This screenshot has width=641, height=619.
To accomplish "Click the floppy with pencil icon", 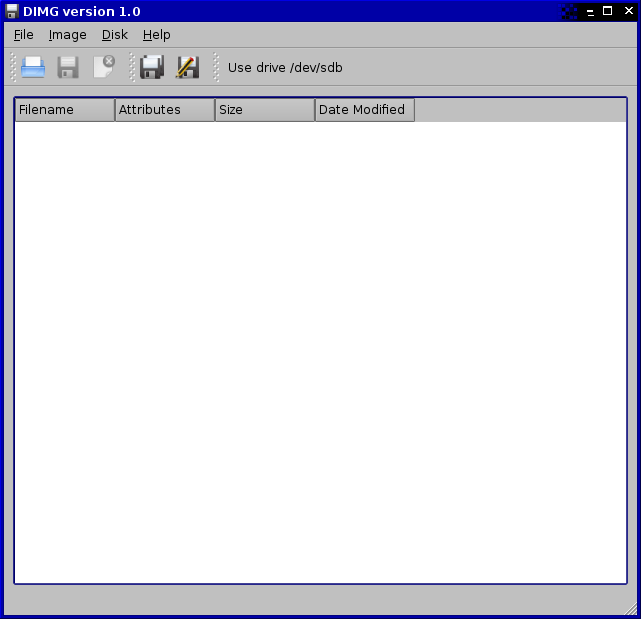I will click(x=187, y=67).
